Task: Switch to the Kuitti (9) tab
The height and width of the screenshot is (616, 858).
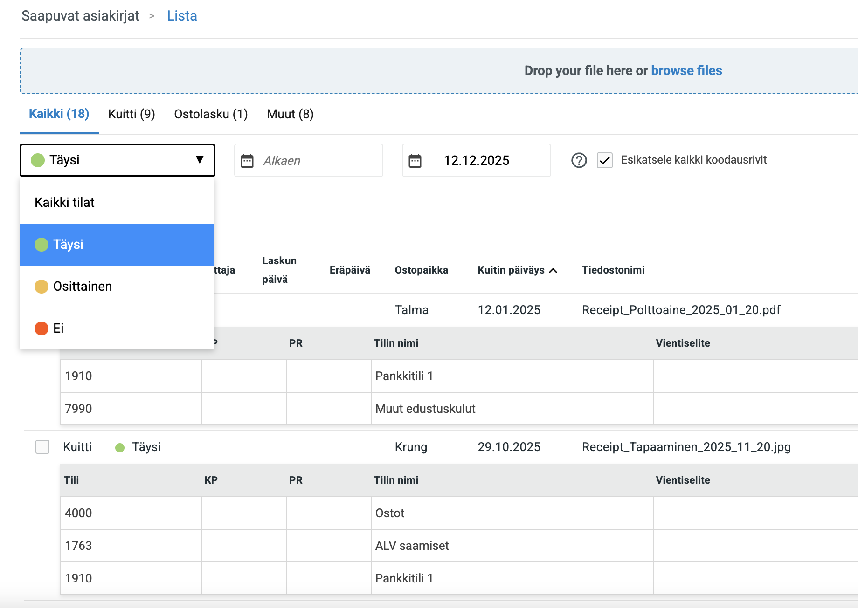Action: point(131,114)
